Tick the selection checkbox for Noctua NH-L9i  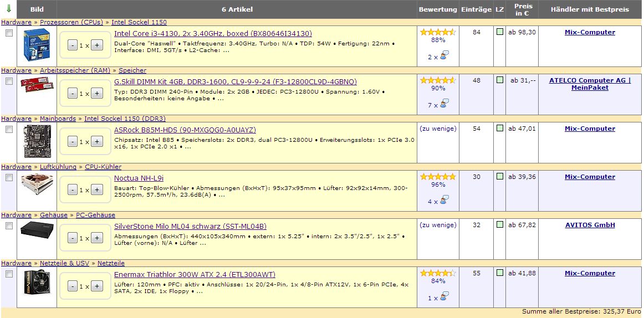point(9,178)
